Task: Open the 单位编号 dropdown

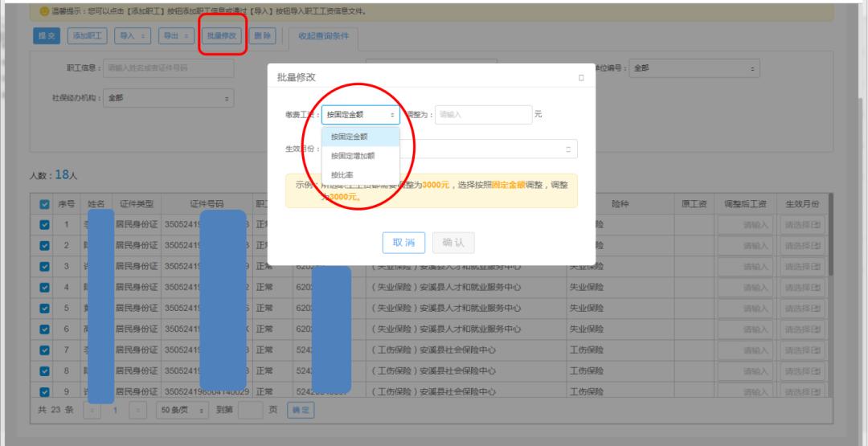Action: (x=694, y=68)
